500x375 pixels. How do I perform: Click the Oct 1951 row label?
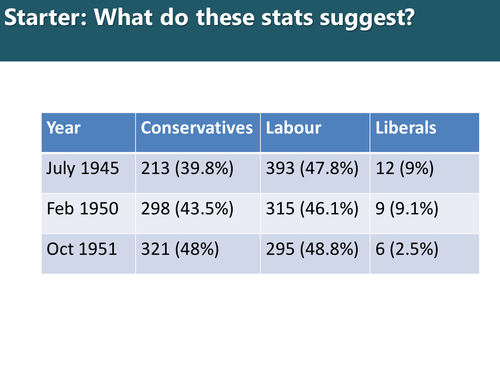(x=88, y=254)
